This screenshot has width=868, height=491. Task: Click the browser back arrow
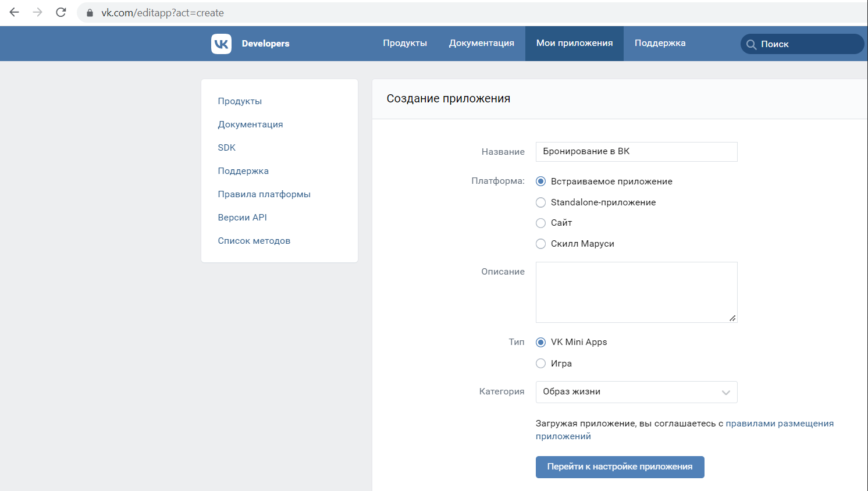(x=15, y=12)
